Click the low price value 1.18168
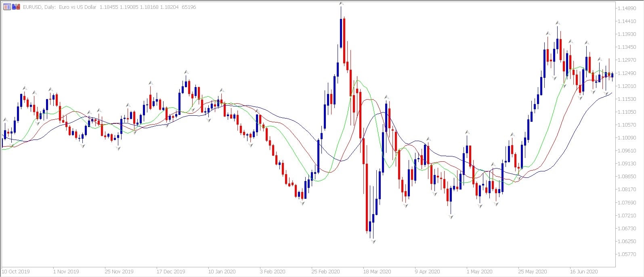Viewport: 644px width, 277px height. (x=149, y=7)
